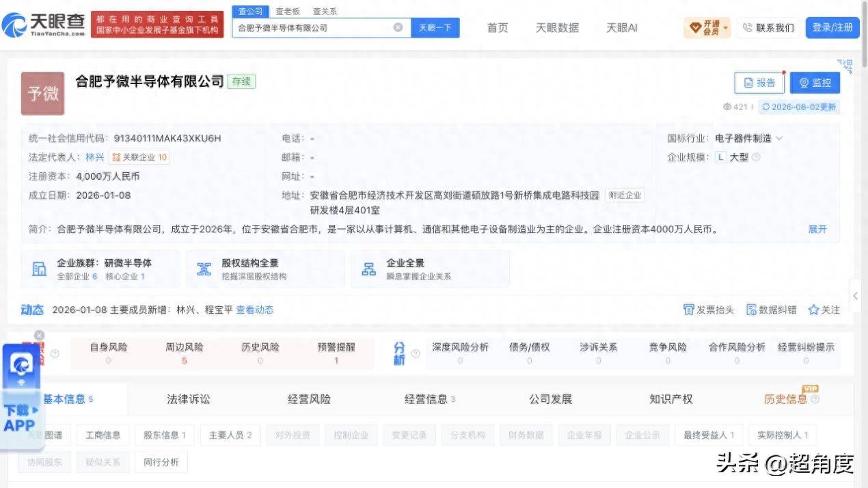
Task: Click 关联企业 related companies badge
Action: (139, 157)
